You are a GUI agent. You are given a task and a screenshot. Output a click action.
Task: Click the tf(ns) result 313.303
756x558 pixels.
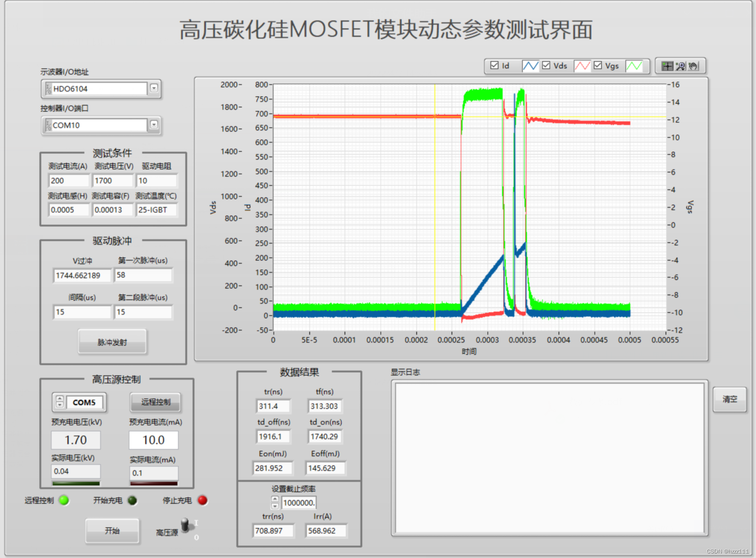pos(324,406)
